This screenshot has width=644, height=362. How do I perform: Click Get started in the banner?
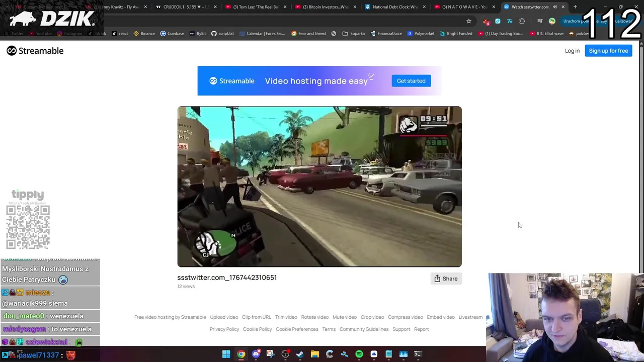coord(411,81)
